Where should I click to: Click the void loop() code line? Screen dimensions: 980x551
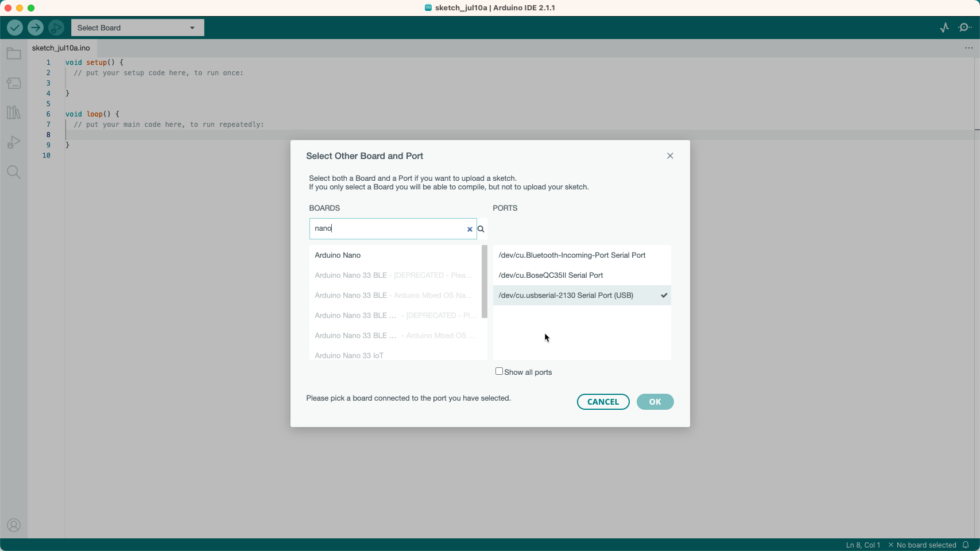point(92,114)
